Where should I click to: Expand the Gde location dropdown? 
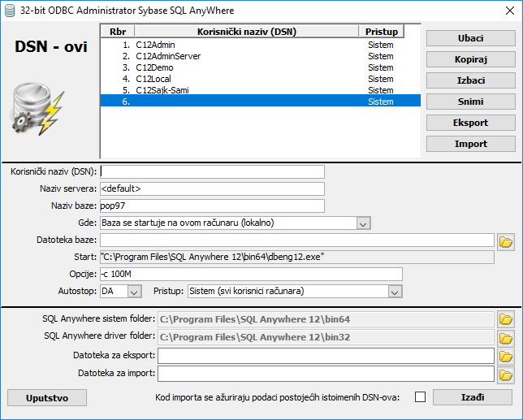click(363, 223)
